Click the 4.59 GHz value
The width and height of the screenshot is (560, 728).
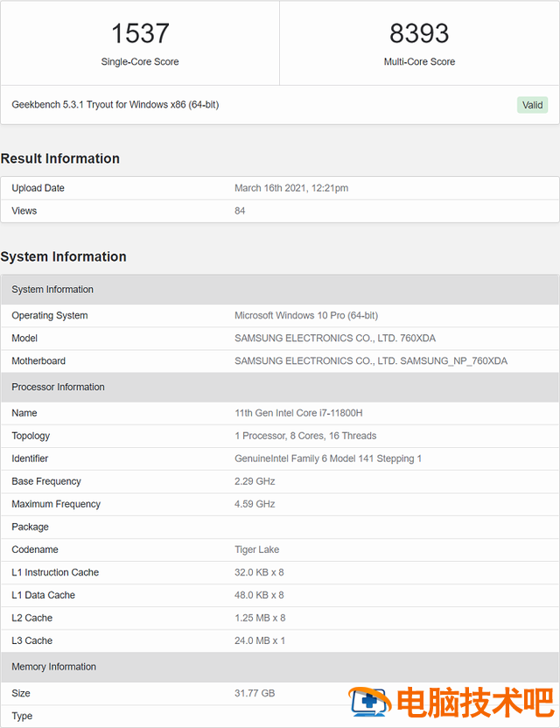[255, 504]
